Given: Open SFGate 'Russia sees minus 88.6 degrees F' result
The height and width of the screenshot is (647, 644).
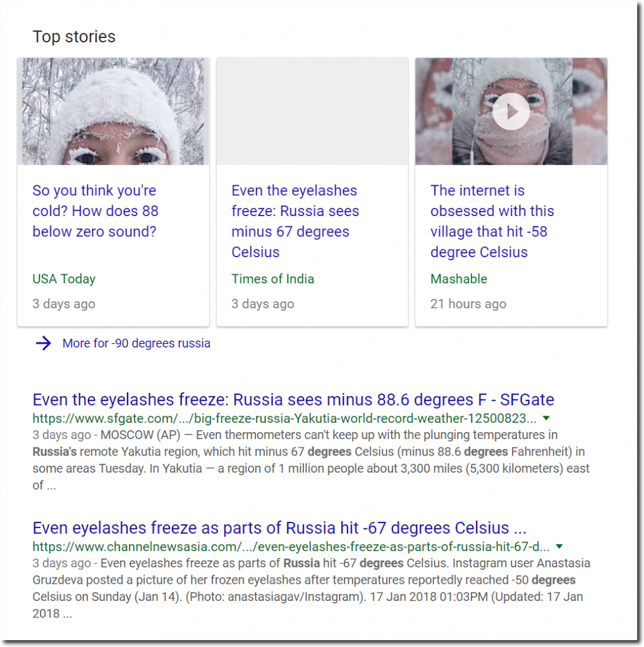Looking at the screenshot, I should tap(293, 400).
